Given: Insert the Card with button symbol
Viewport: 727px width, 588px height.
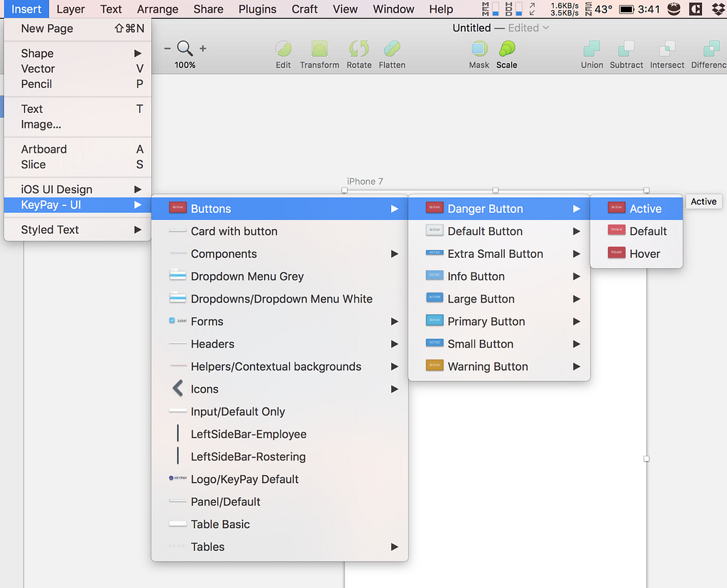Looking at the screenshot, I should click(280, 232).
